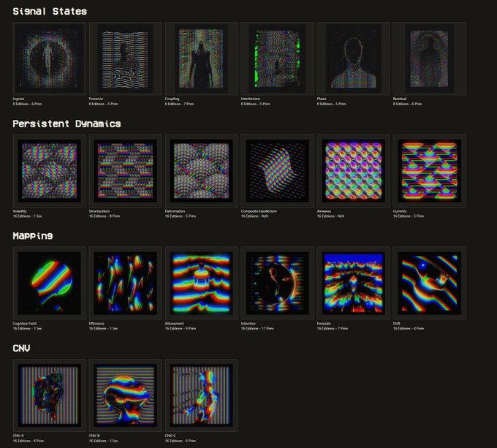The image size is (497, 448).
Task: Select the 'Effloresce' title label
Action: pyautogui.click(x=96, y=324)
